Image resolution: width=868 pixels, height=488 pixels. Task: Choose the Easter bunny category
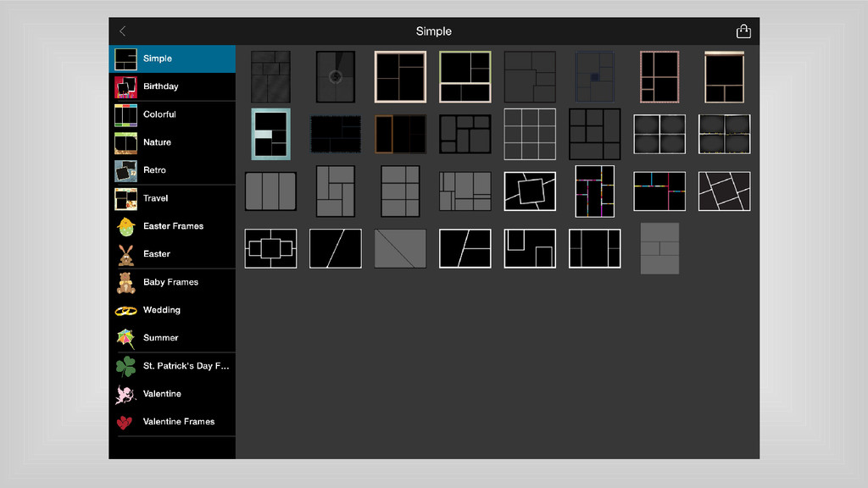[172, 254]
